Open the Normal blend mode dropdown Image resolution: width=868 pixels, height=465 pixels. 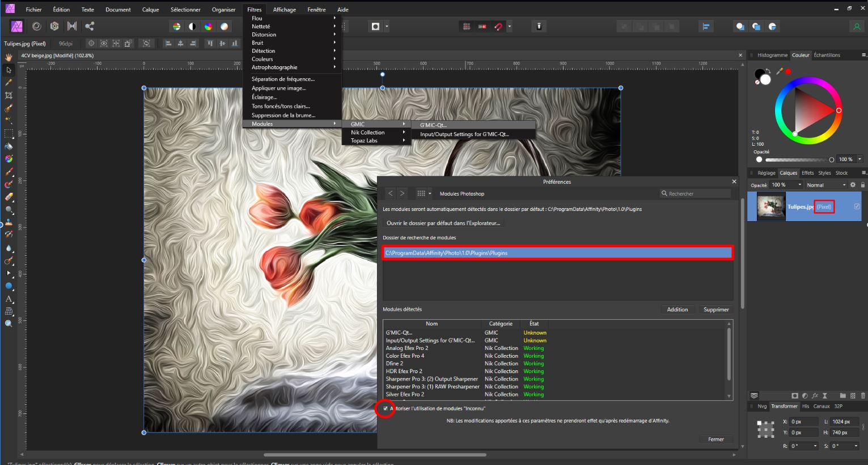[x=826, y=185]
